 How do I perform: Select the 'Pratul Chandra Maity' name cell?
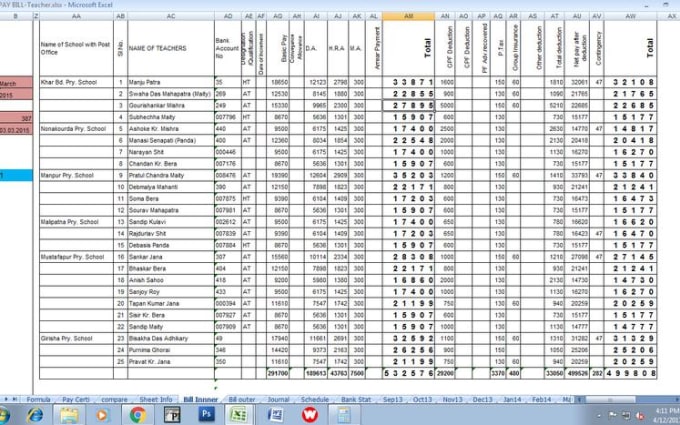click(x=171, y=175)
